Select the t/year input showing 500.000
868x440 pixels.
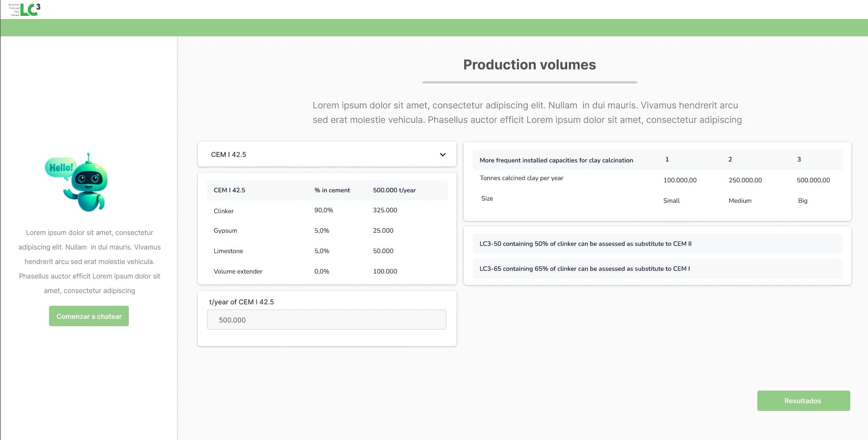point(326,320)
